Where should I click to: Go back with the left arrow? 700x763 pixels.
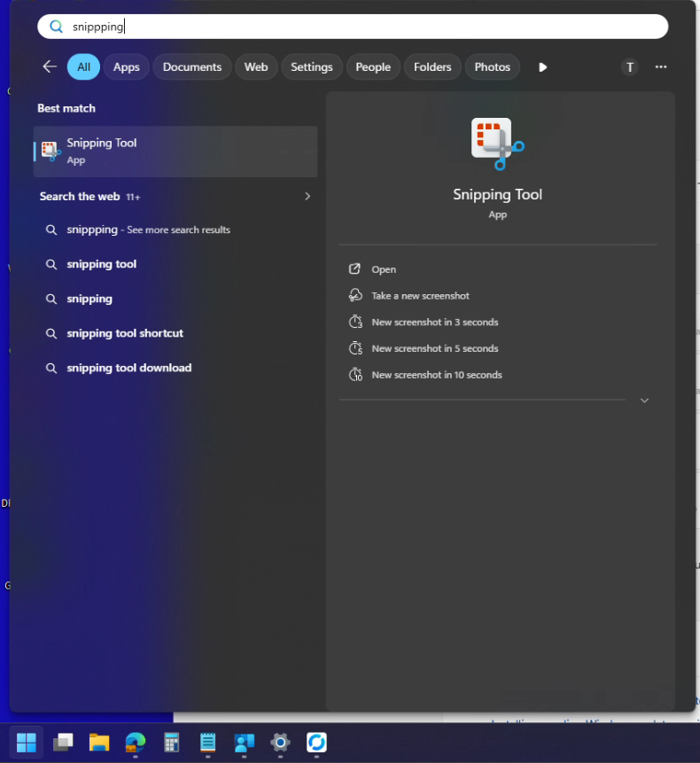(x=50, y=66)
